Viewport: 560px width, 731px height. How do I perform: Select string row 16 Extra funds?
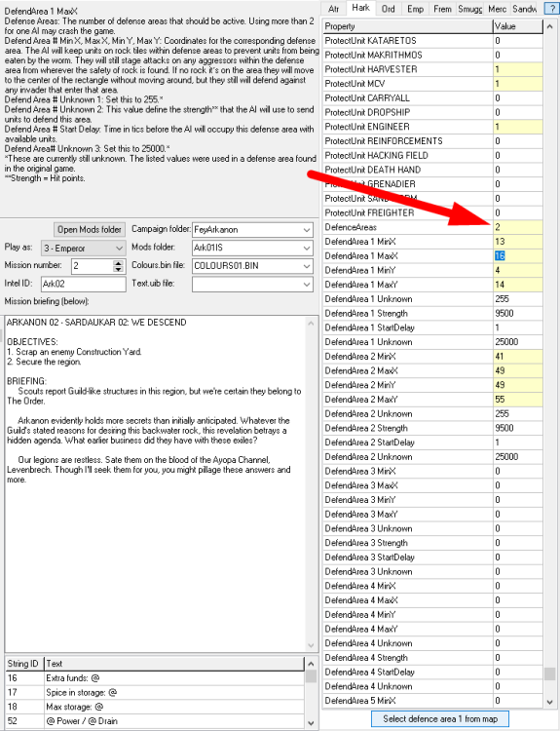click(x=155, y=677)
